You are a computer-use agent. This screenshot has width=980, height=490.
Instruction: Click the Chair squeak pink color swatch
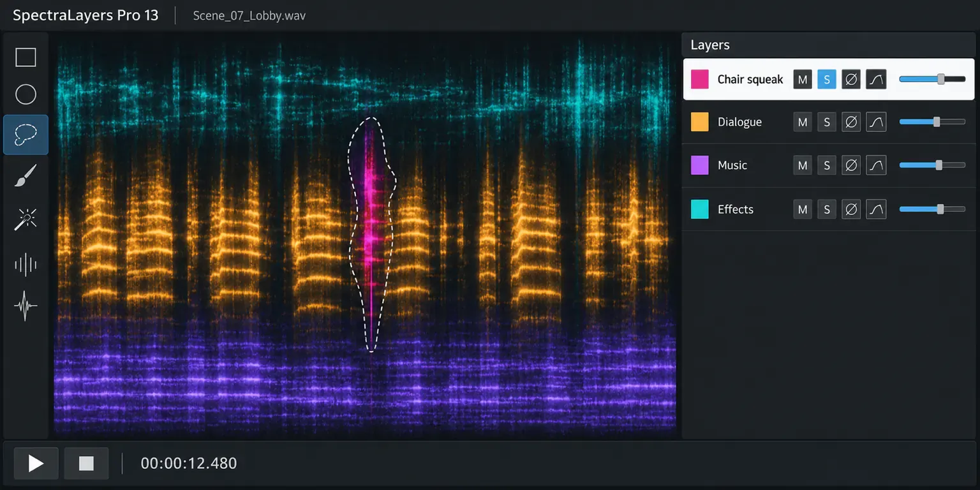pos(700,79)
